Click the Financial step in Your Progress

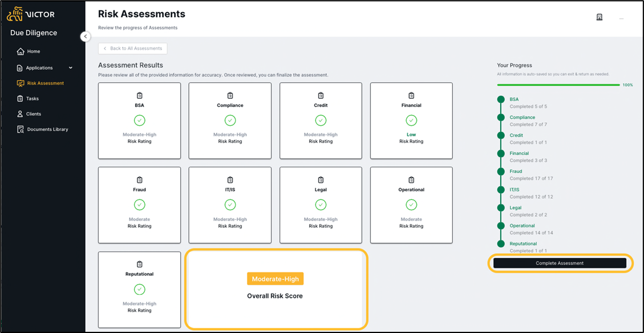point(519,153)
